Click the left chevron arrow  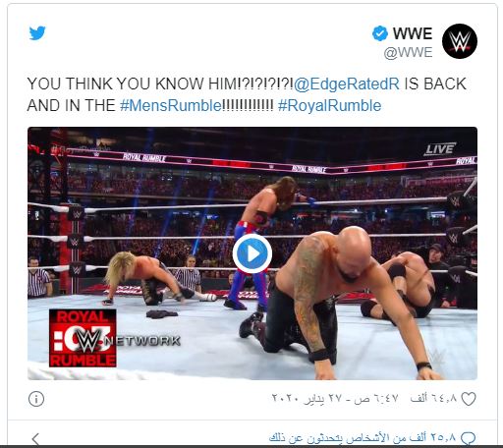(x=35, y=439)
